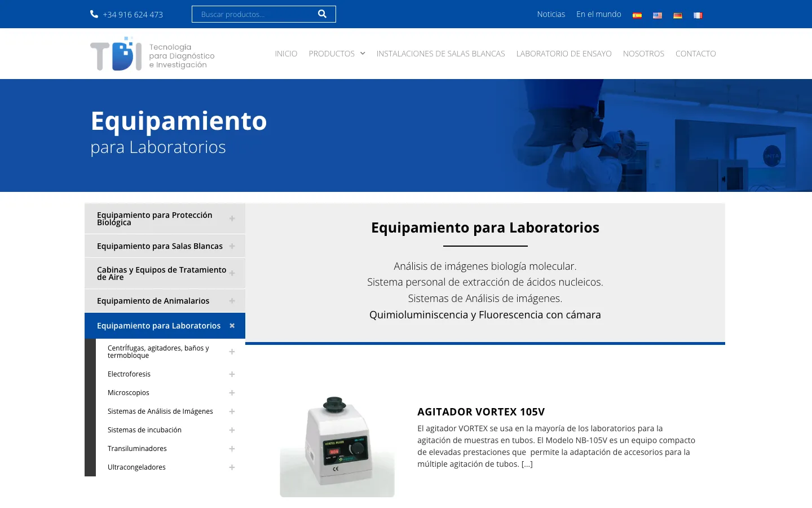Expand Sistemas de Análisis de Imágenes plus icon
The width and height of the screenshot is (812, 508).
(232, 411)
